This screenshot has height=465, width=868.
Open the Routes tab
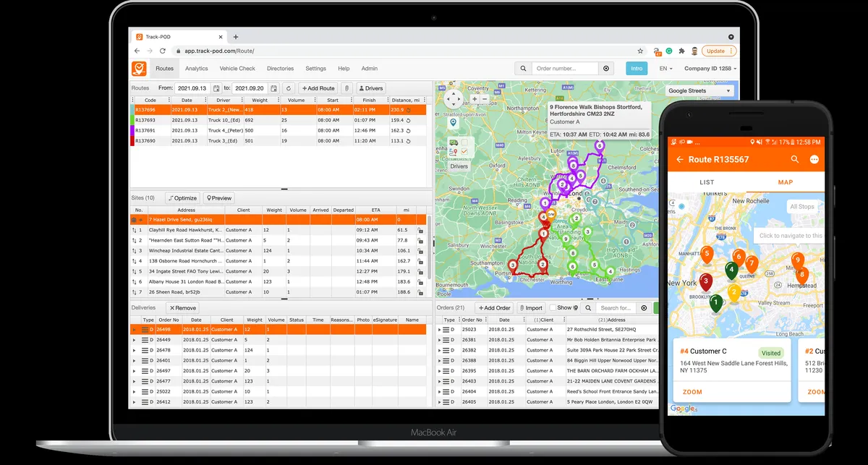(165, 69)
